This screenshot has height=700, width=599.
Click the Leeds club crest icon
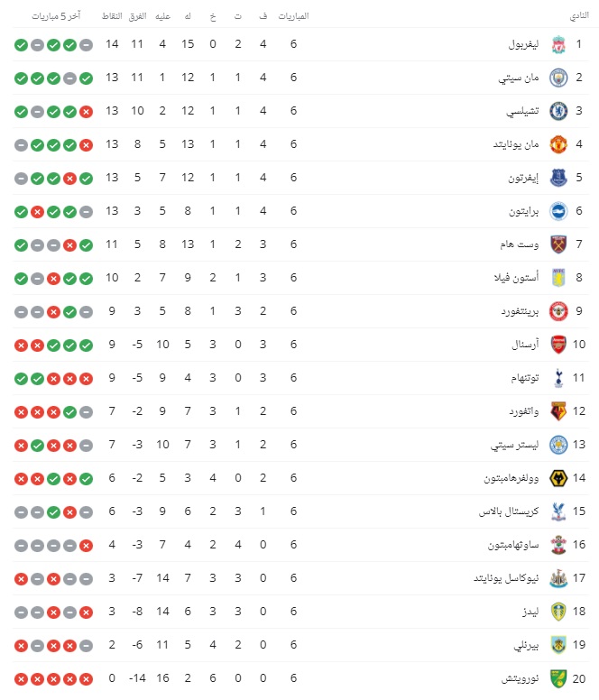558,612
